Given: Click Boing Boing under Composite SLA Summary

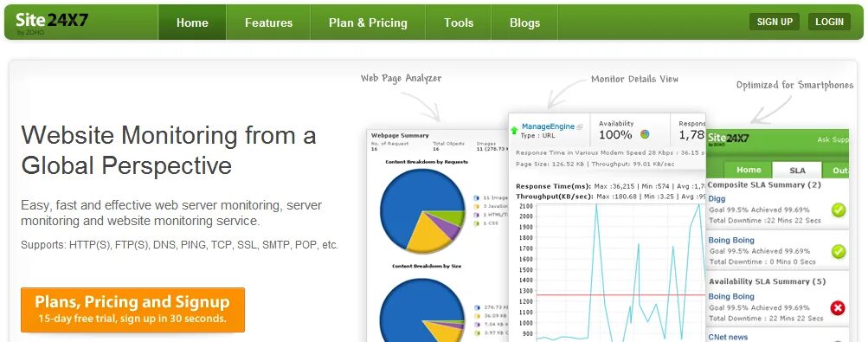Looking at the screenshot, I should point(731,240).
